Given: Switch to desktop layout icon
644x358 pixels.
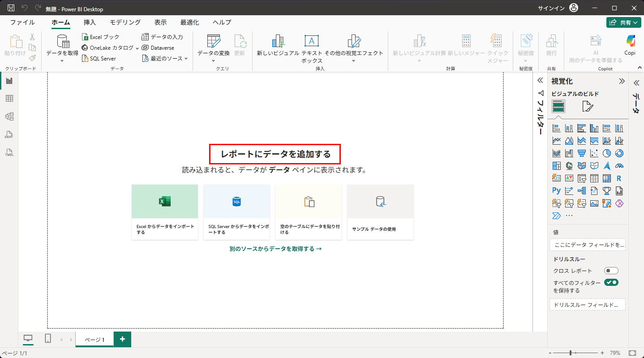Looking at the screenshot, I should point(28,339).
